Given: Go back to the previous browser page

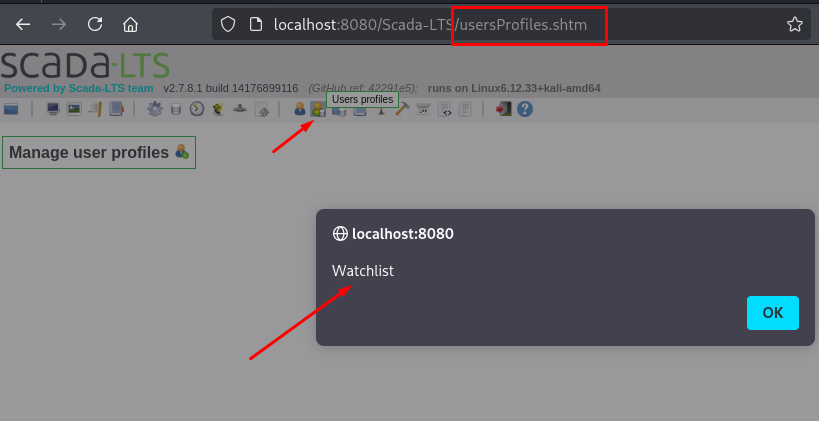Looking at the screenshot, I should click(x=23, y=24).
